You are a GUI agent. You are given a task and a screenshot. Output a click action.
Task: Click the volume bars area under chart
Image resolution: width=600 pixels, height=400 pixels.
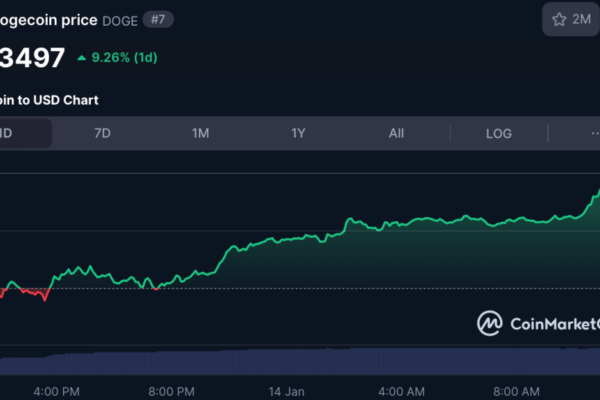click(x=300, y=361)
